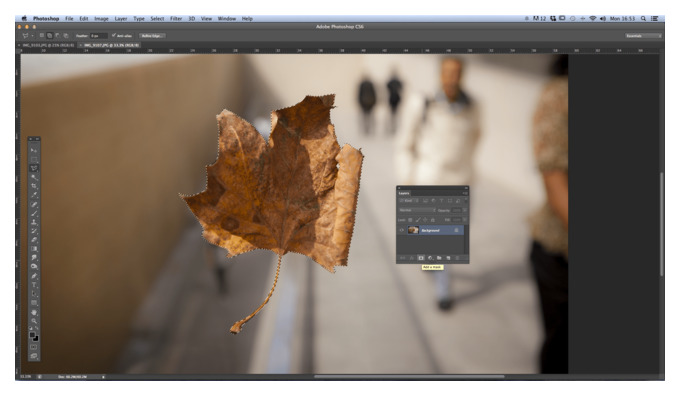Select the Move tool
Viewport: 680px width, 396px height.
tap(34, 150)
